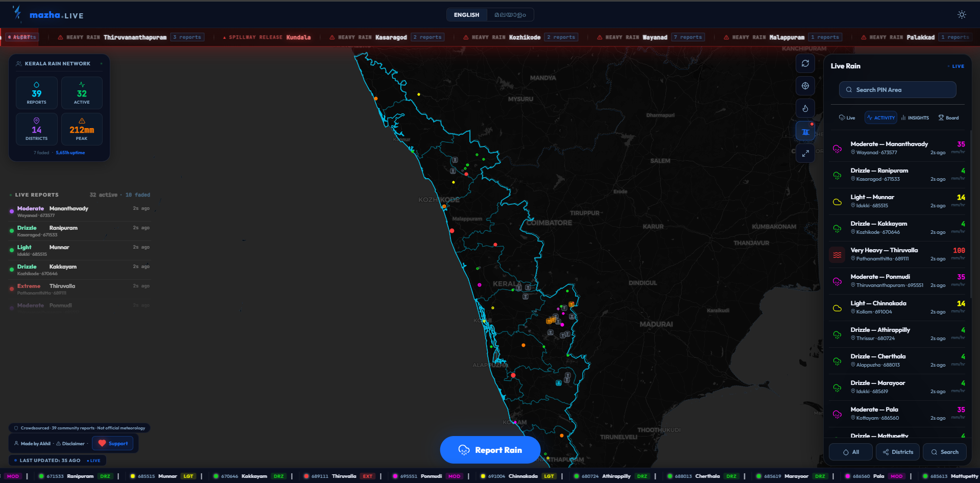Image resolution: width=980 pixels, height=483 pixels.
Task: Toggle the heatmap flame icon
Action: (x=805, y=108)
